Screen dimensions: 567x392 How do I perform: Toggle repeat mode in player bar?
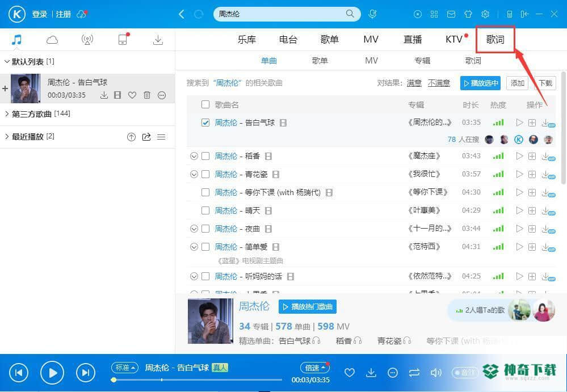414,372
